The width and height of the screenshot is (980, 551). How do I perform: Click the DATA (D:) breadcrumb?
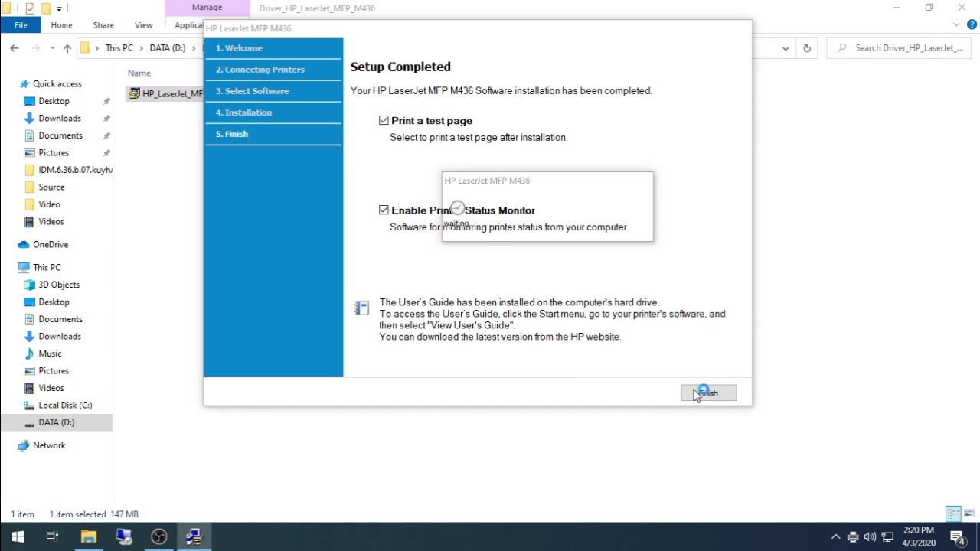(x=168, y=48)
